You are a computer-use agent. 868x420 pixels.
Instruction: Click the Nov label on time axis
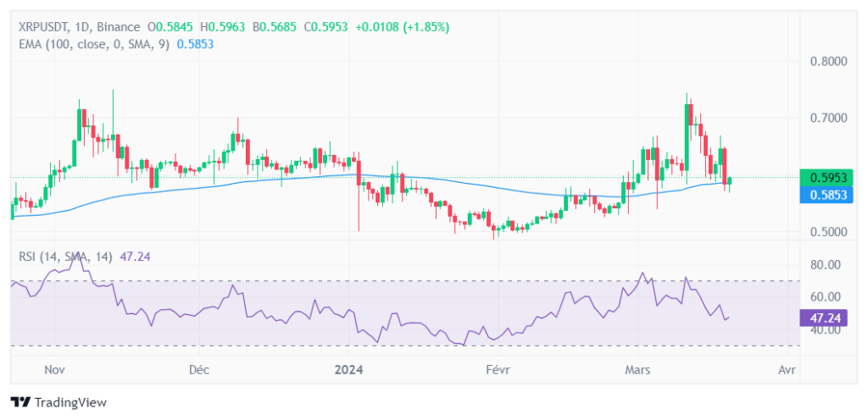point(54,370)
